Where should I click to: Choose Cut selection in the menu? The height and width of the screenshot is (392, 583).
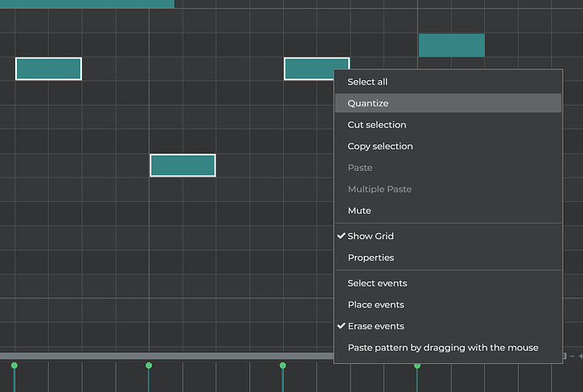coord(448,124)
